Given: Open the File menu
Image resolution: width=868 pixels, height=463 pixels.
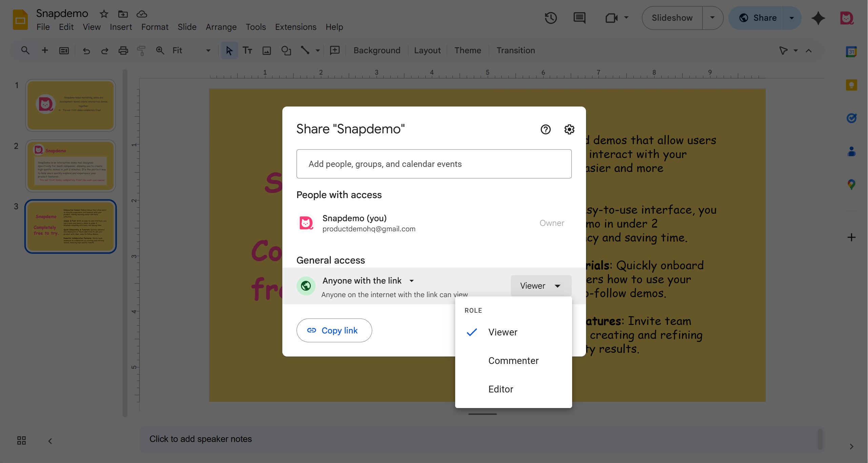Looking at the screenshot, I should coord(43,27).
